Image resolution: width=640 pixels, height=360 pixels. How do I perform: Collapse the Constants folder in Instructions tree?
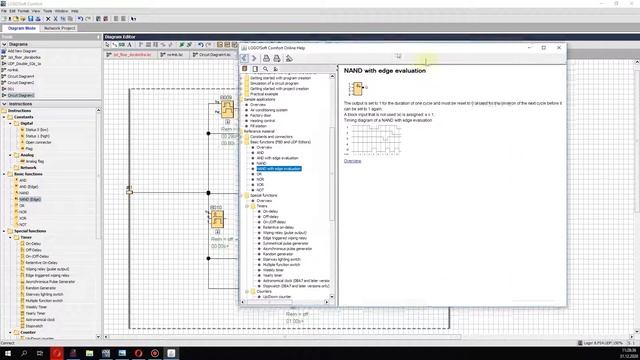pos(4,117)
